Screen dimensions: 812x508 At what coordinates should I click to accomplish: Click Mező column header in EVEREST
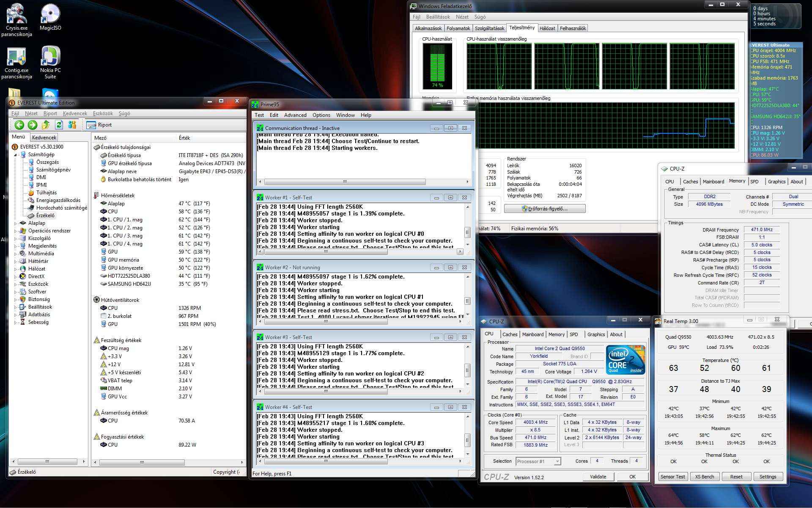tap(134, 138)
